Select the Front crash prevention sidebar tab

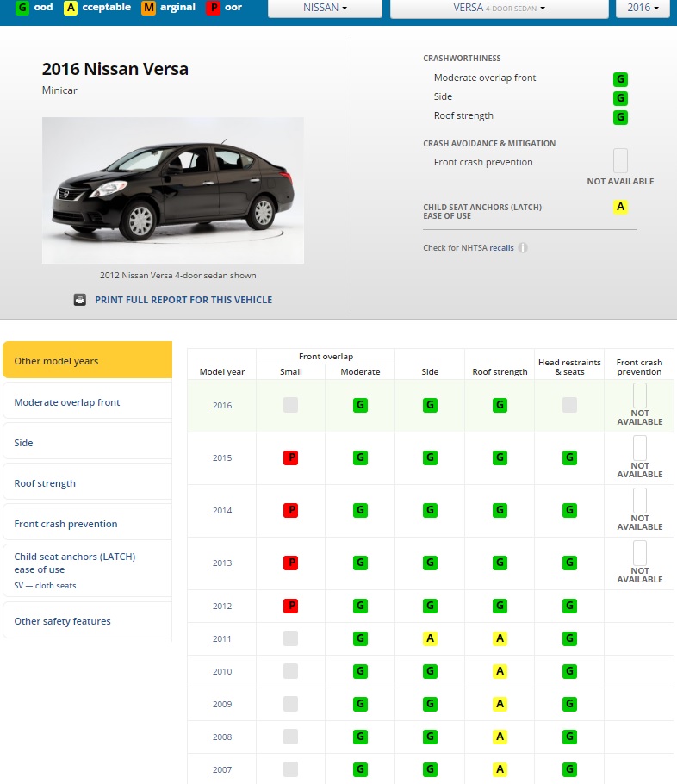coord(88,523)
